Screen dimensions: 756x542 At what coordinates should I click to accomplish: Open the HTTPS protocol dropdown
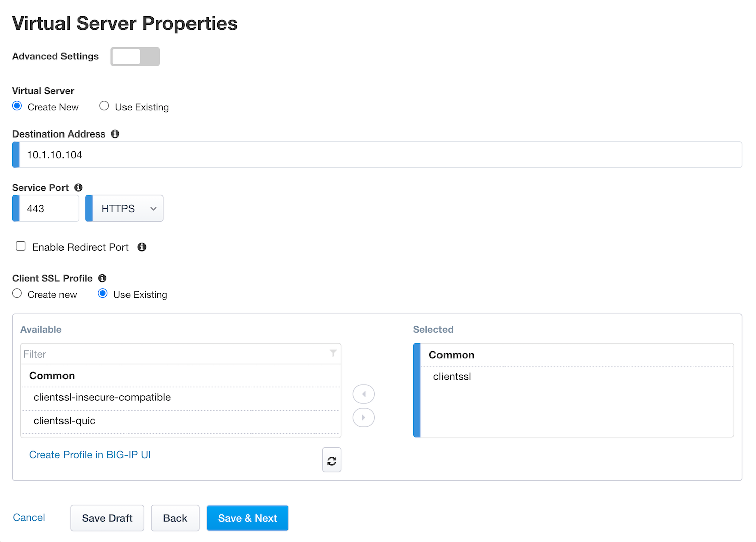coord(124,209)
